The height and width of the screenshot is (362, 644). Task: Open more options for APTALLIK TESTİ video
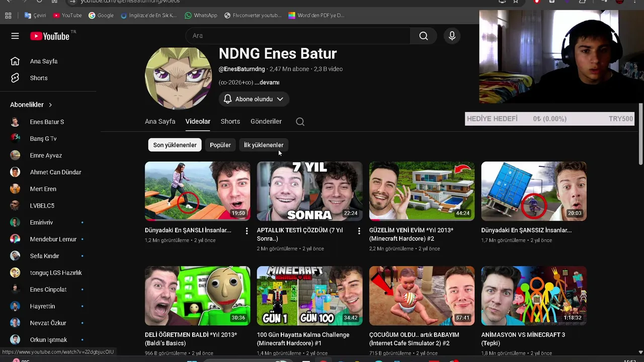click(359, 231)
